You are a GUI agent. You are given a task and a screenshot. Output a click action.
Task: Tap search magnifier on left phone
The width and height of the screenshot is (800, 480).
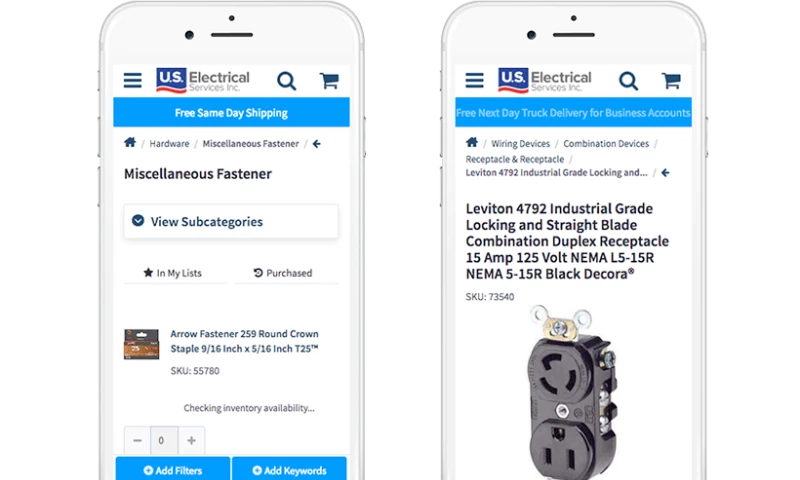287,81
